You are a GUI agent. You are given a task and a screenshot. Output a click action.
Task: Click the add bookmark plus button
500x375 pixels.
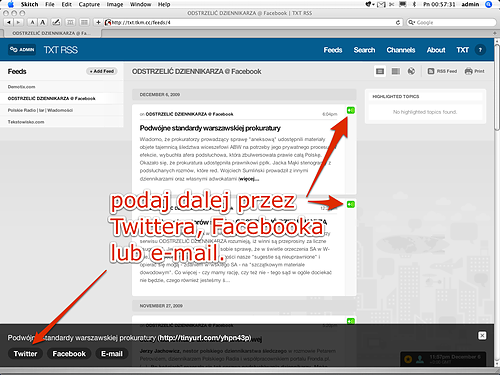pyautogui.click(x=98, y=22)
